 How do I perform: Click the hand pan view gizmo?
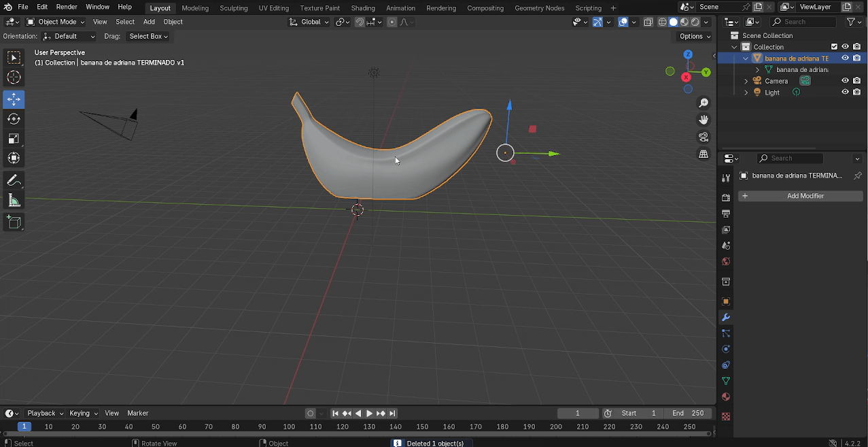coord(704,120)
